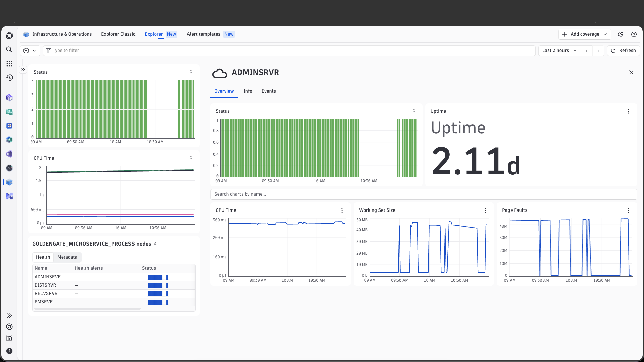Click the PMSRVR status bar indicator
Image resolution: width=644 pixels, height=362 pixels.
[158, 302]
